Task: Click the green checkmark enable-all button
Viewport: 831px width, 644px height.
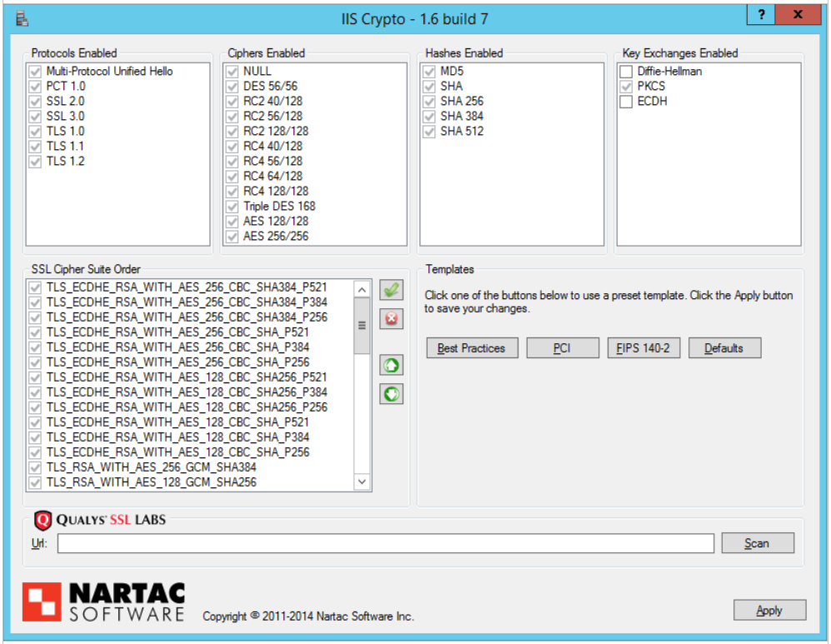Action: click(391, 290)
